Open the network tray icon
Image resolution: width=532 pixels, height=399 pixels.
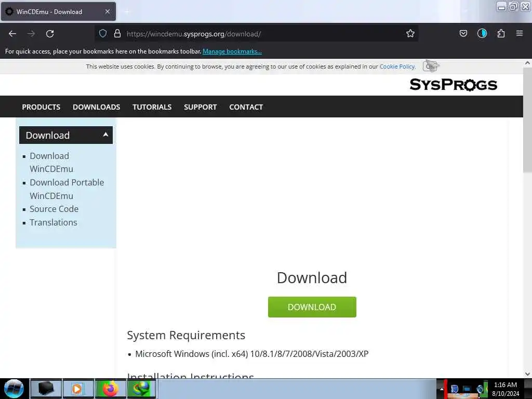467,389
